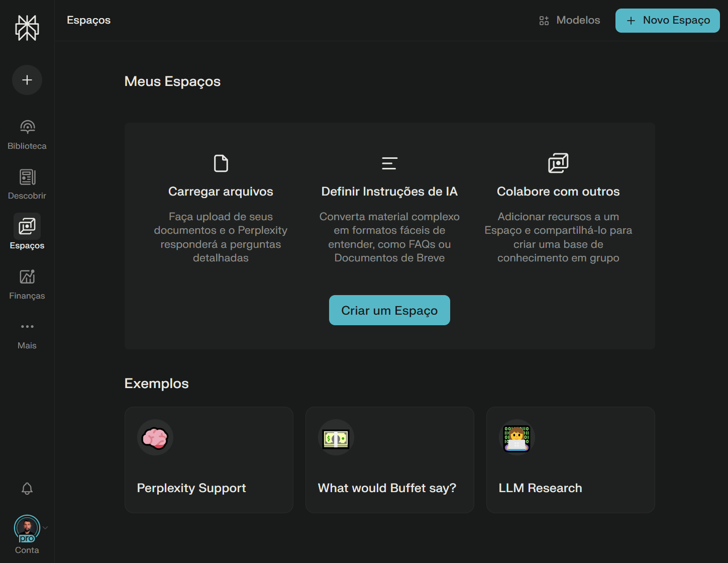Click the Carregar arquivos file icon

[221, 163]
